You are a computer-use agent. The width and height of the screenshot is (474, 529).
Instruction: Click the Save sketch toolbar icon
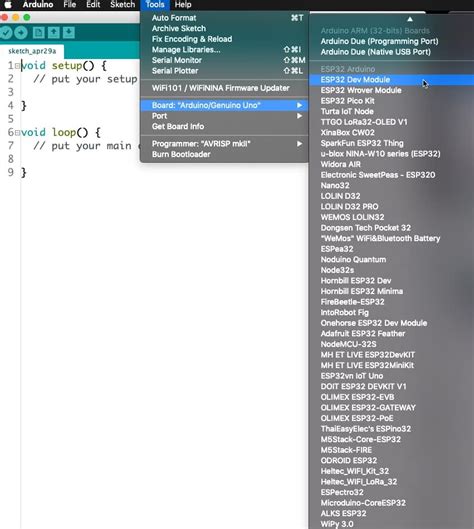pyautogui.click(x=68, y=33)
